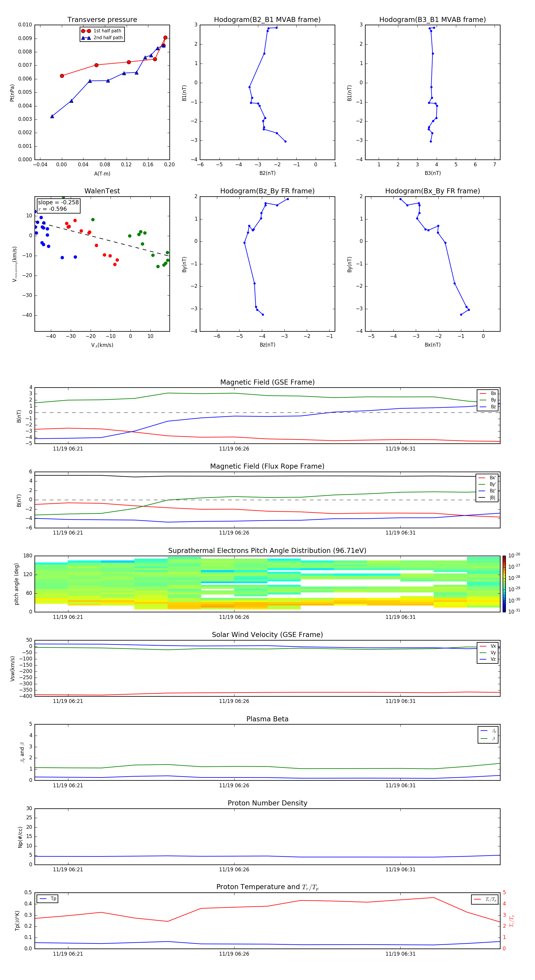535x980 pixels.
Task: Click the 'Transverse pressure' plot title
Action: (x=102, y=20)
